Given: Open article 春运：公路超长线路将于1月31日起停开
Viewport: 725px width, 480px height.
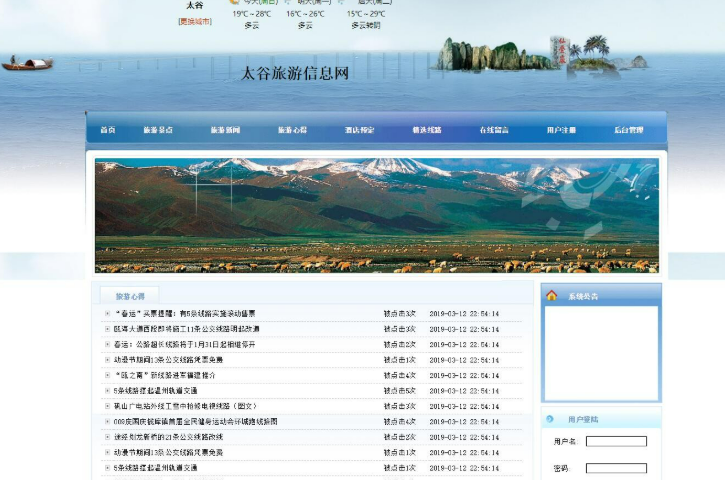Looking at the screenshot, I should [x=184, y=345].
